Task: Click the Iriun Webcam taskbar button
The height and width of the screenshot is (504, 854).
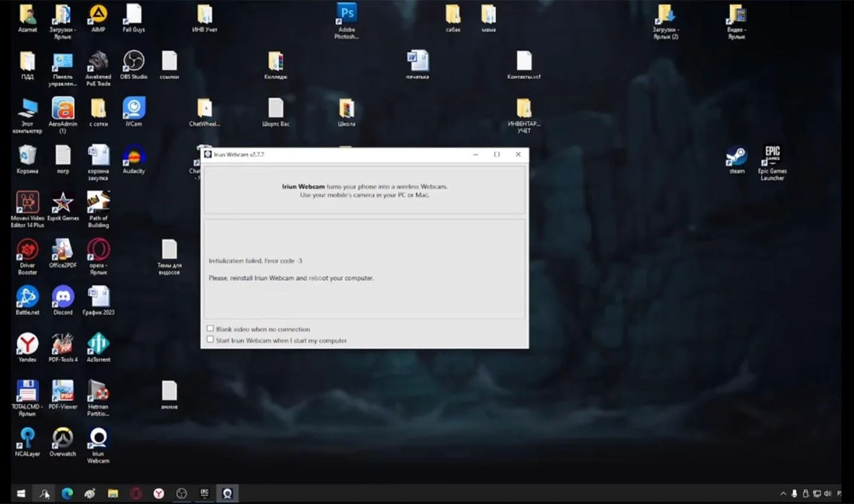Action: [227, 493]
